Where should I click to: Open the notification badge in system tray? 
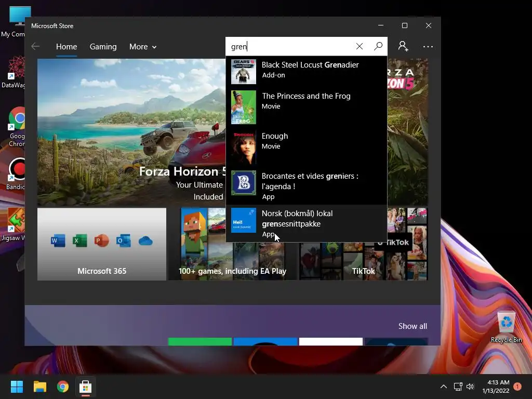[x=518, y=387]
